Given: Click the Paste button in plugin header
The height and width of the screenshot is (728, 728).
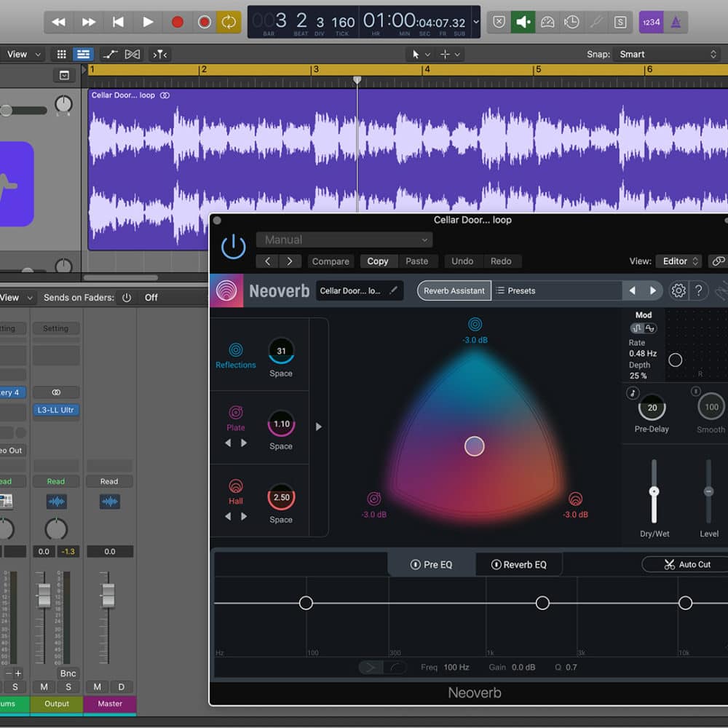Looking at the screenshot, I should (x=417, y=261).
